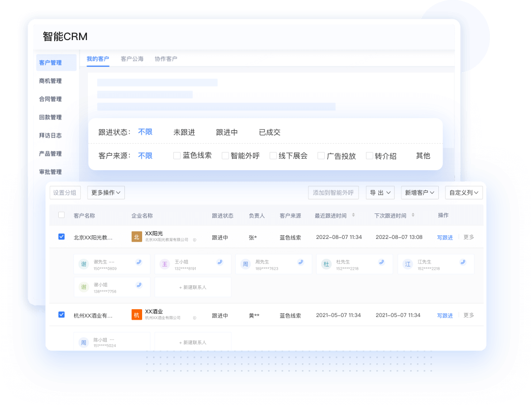Switch to 协作客户 tab

[166, 59]
